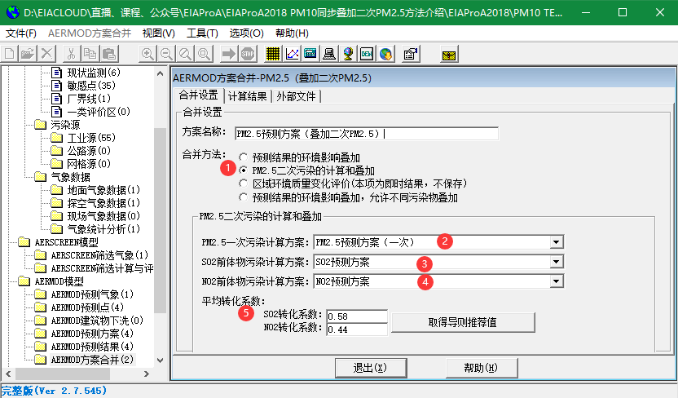The height and width of the screenshot is (398, 678).
Task: Open the 文件(F) menu
Action: [21, 33]
